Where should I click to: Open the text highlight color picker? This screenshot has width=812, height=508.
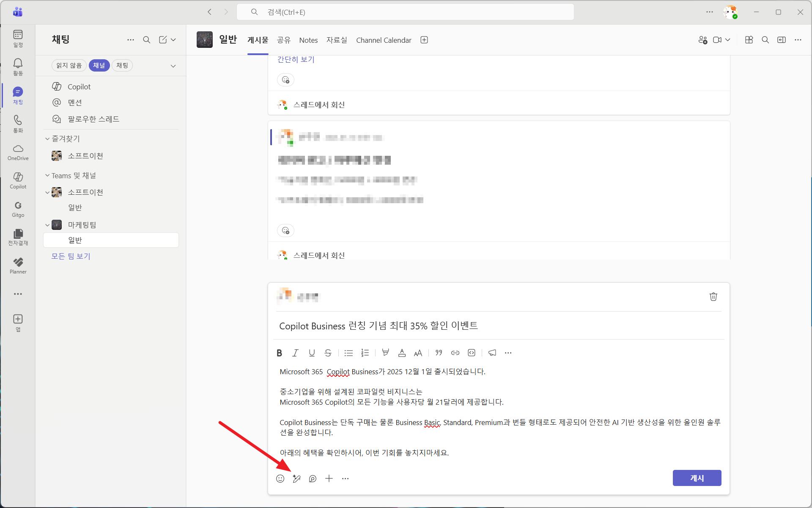click(385, 353)
